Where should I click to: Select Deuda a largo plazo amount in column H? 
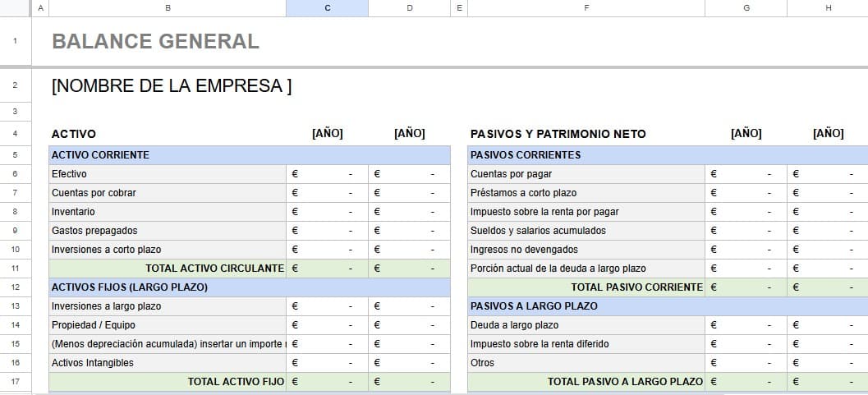coord(828,324)
